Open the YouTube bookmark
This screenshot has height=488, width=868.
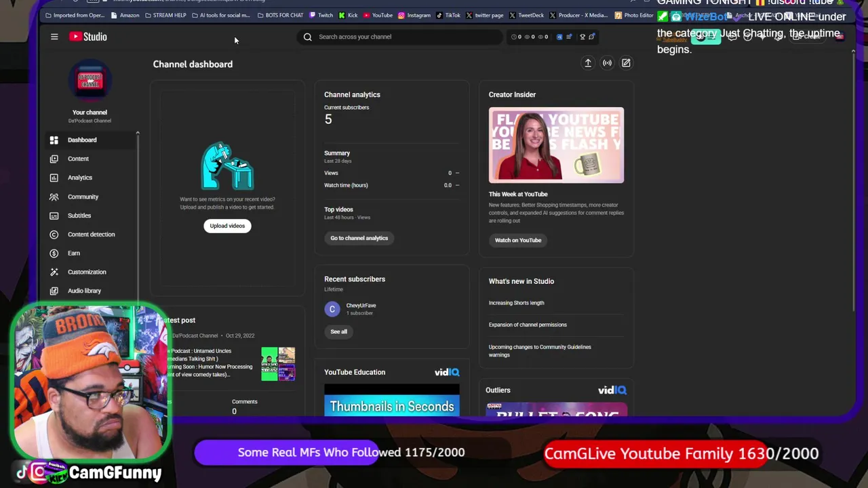(x=378, y=15)
